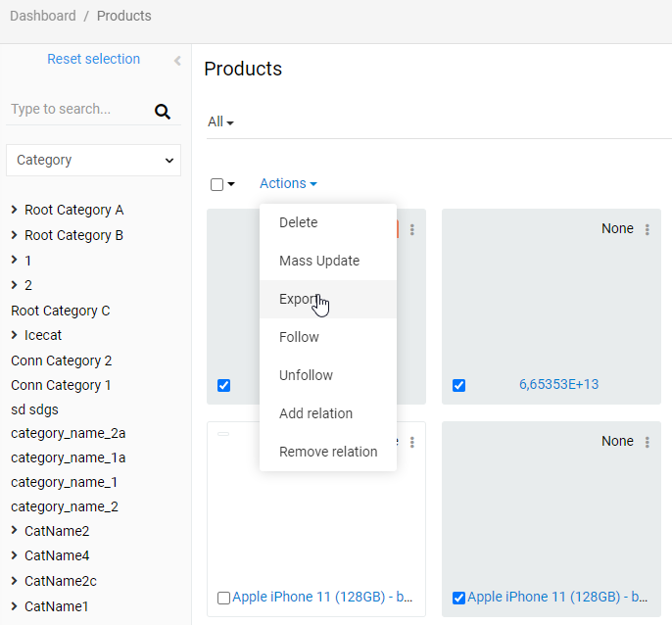Select Root Category C in the tree
This screenshot has height=625, width=672.
[x=61, y=311]
